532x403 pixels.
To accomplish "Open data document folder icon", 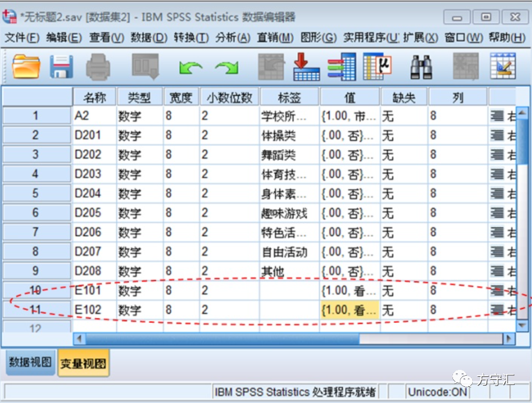I will click(x=26, y=66).
